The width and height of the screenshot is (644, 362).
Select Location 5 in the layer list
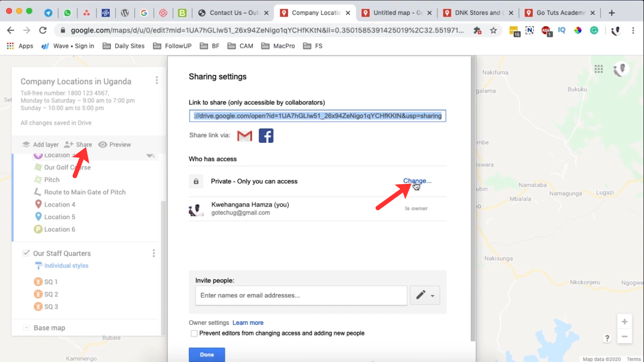[x=60, y=217]
